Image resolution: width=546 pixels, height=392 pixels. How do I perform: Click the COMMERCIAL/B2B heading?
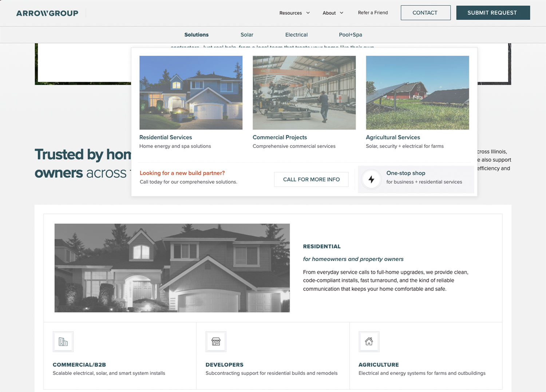point(79,364)
